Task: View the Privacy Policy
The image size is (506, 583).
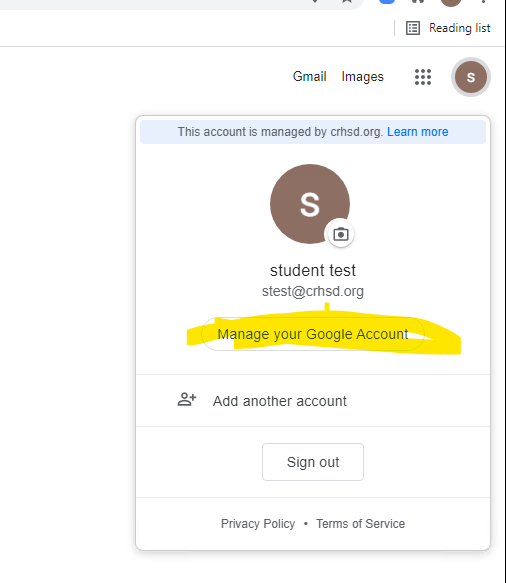Action: click(258, 524)
